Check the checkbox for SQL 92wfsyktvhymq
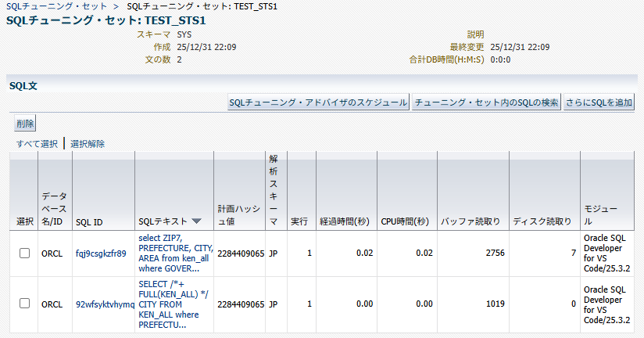The width and height of the screenshot is (644, 338). pos(24,304)
